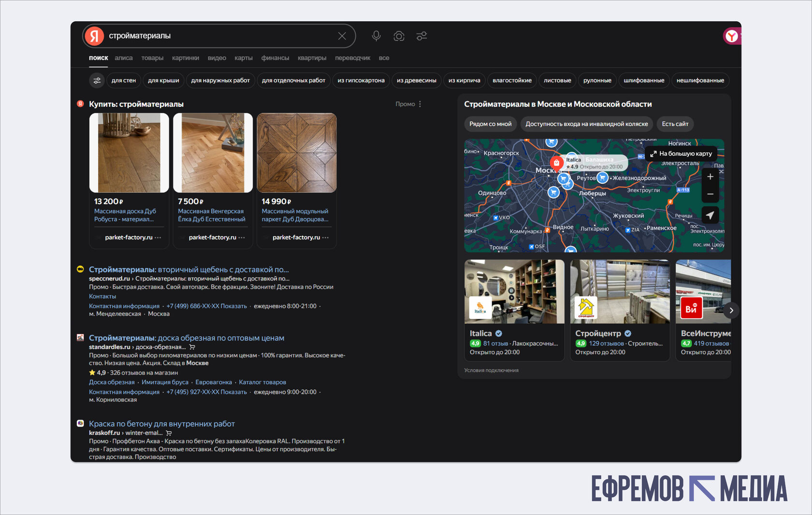Open 129 отзывов for Стройцентр

pyautogui.click(x=606, y=344)
